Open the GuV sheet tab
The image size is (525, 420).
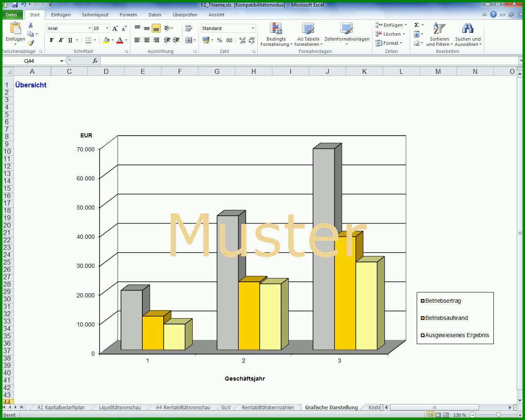[226, 407]
